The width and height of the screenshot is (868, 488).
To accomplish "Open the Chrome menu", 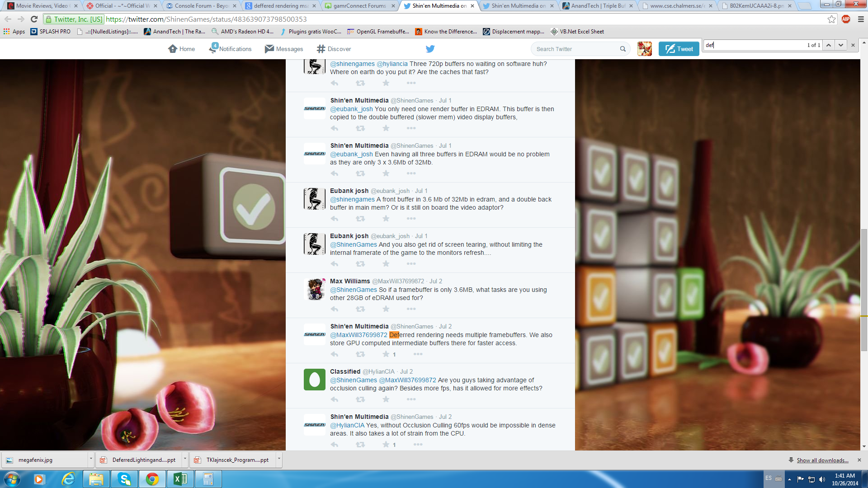I will pos(861,19).
